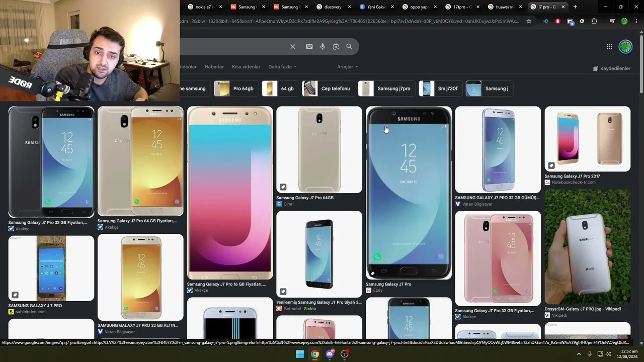Open the sahibinden SAMSUNG GALAXY J 7 PRO image

(51, 268)
